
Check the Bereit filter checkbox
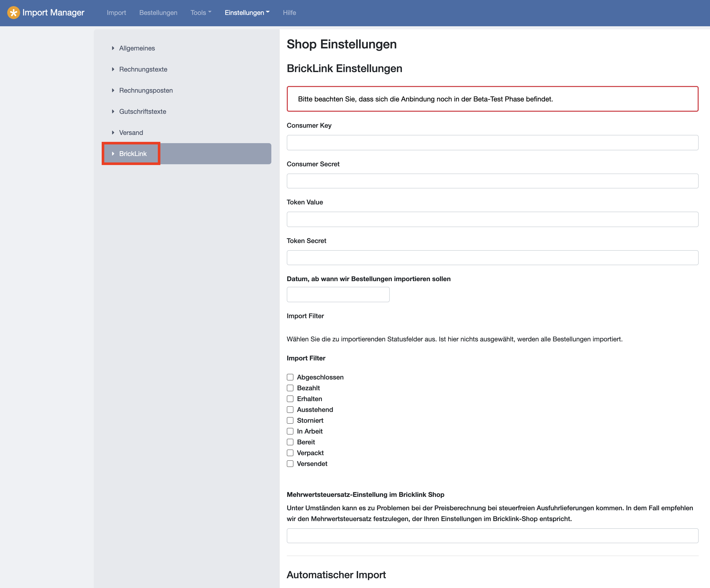tap(290, 442)
